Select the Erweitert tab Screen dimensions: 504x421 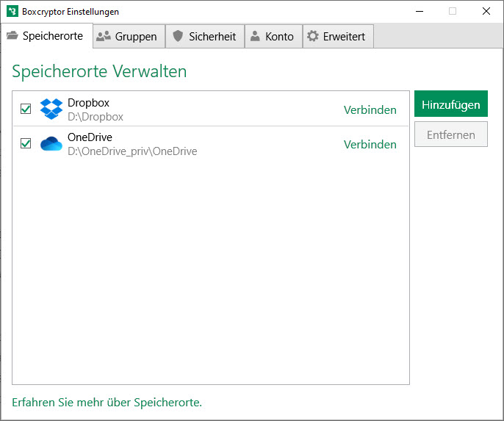pyautogui.click(x=338, y=36)
